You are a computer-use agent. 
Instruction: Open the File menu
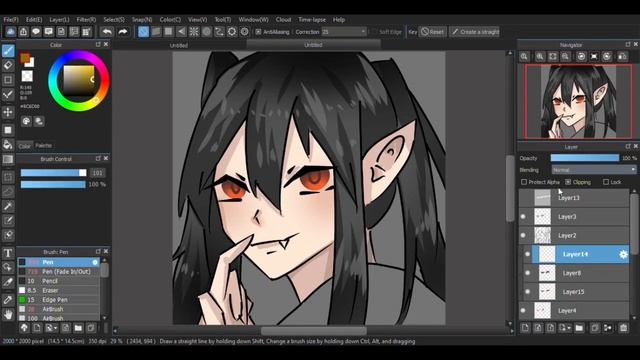pyautogui.click(x=11, y=20)
